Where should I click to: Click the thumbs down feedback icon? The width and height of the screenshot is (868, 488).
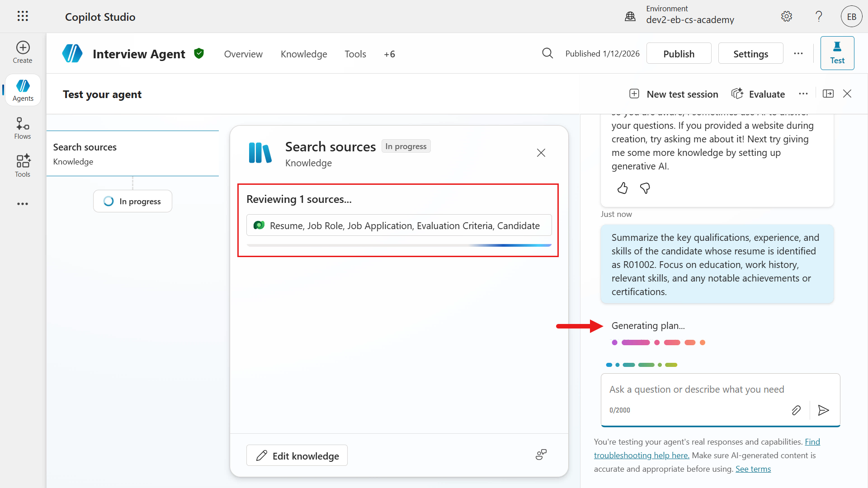click(645, 188)
